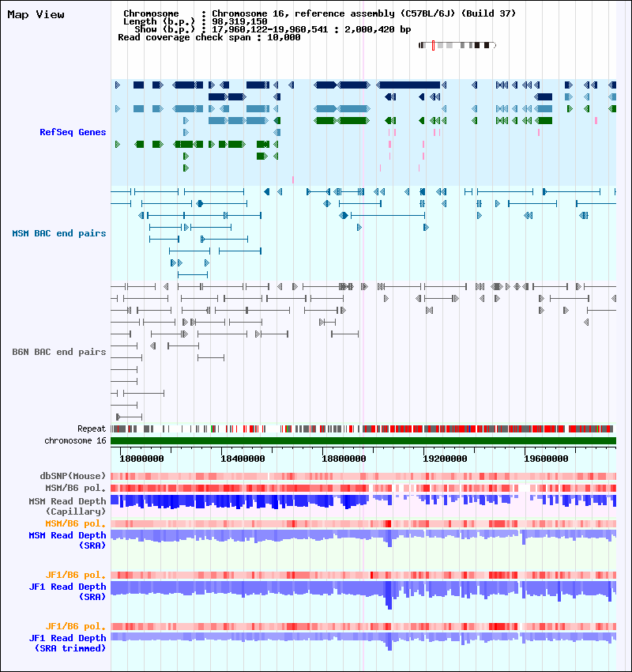Click the Repeat track label

click(92, 428)
